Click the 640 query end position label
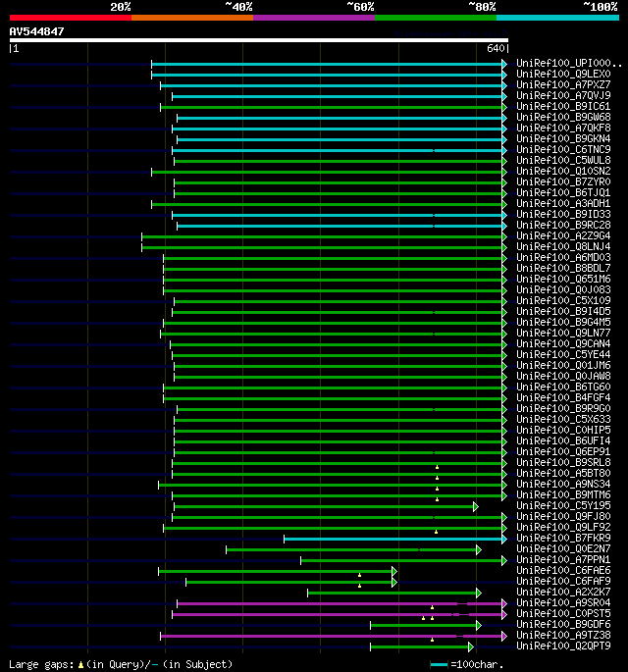This screenshot has width=628, height=672. click(x=496, y=48)
